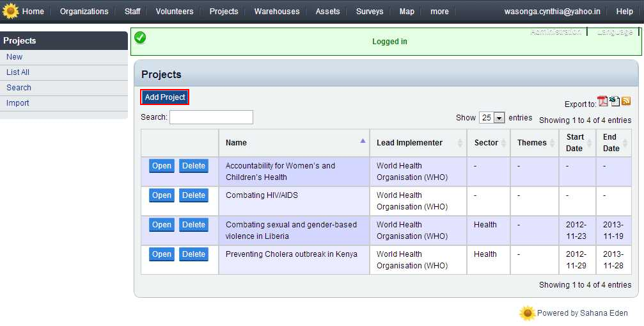Click the project Search text field

pos(211,117)
